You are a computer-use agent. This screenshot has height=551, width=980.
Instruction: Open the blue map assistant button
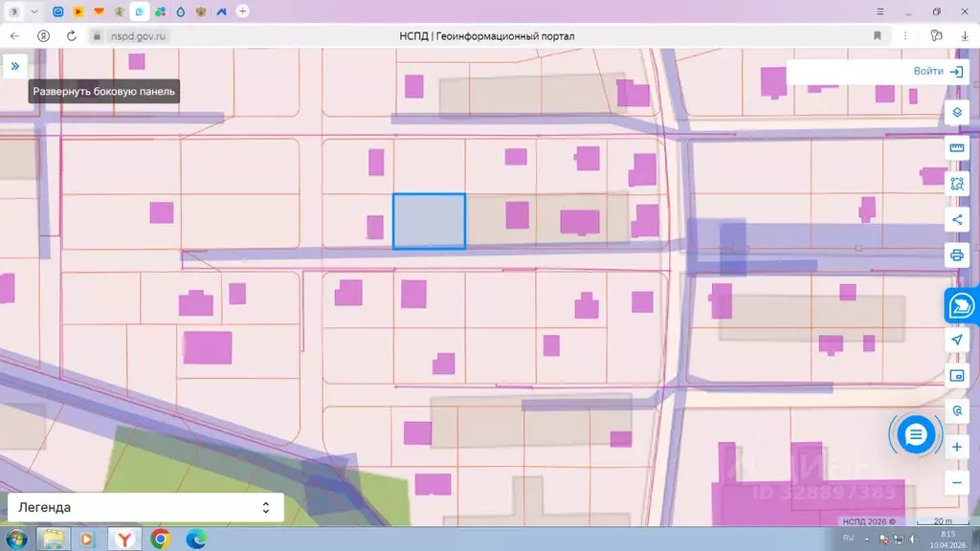961,306
